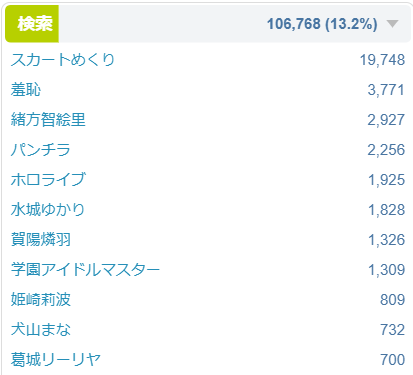Select the 809 count next to 姫崎莉波
413x375 pixels.
[x=393, y=300]
